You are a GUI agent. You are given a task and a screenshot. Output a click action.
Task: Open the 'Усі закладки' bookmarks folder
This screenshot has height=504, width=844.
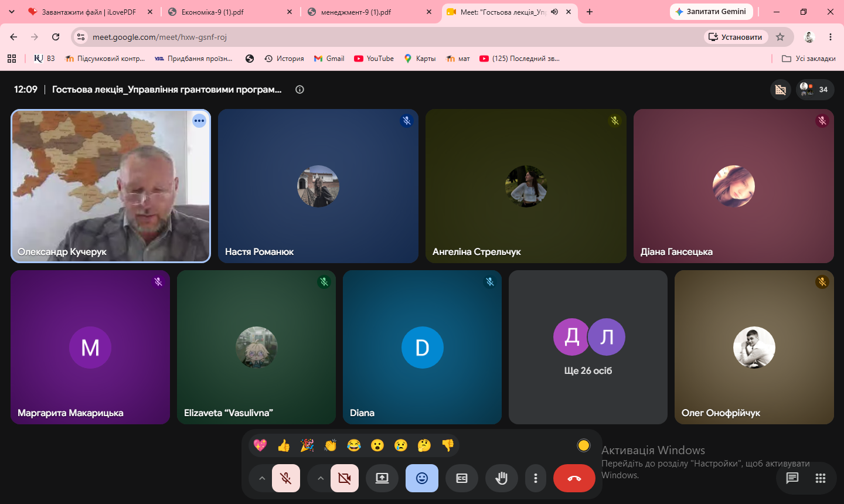tap(809, 59)
